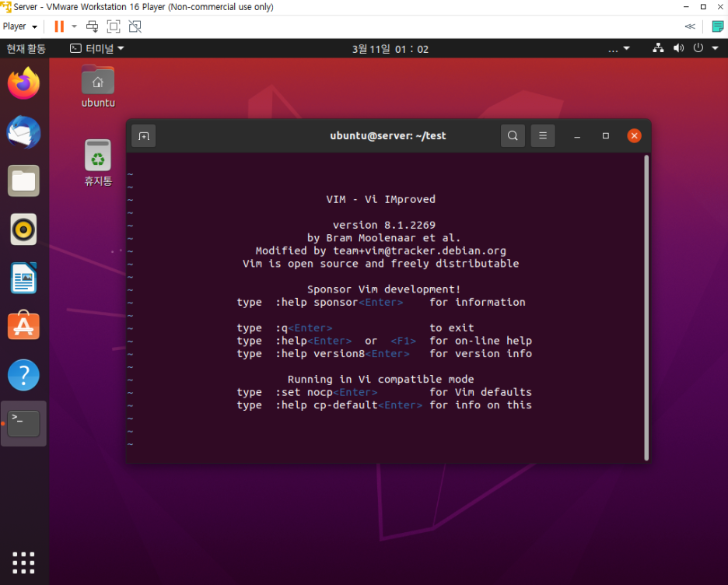
Task: Open the clock showing 3월 11일 01:02
Action: 390,49
